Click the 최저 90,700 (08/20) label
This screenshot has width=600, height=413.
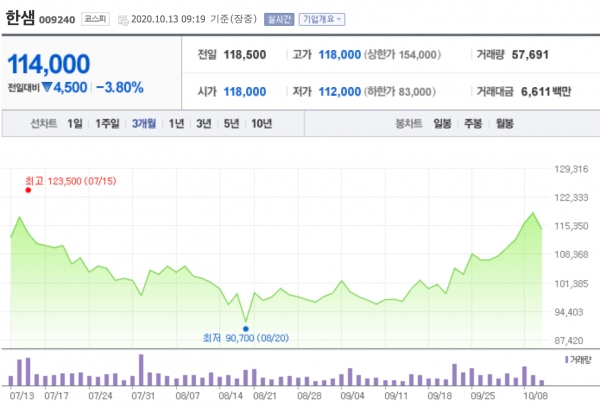point(246,338)
